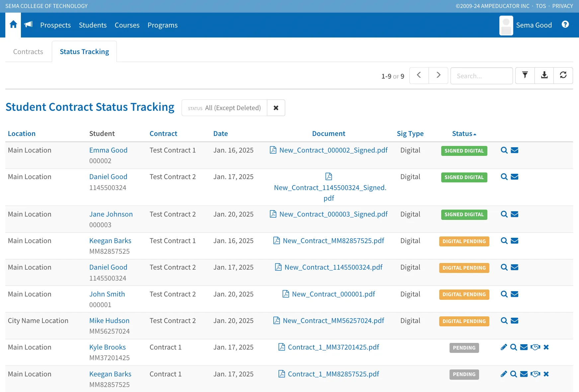
Task: Open the Students menu
Action: [x=93, y=25]
